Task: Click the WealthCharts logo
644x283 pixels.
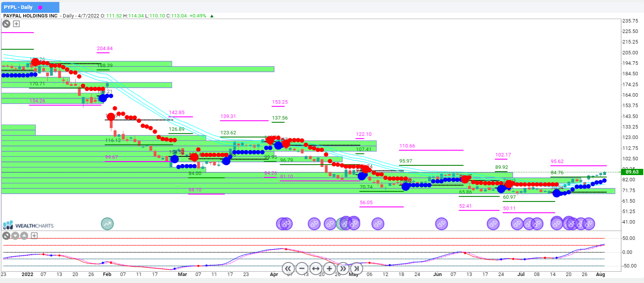Action: [x=28, y=226]
